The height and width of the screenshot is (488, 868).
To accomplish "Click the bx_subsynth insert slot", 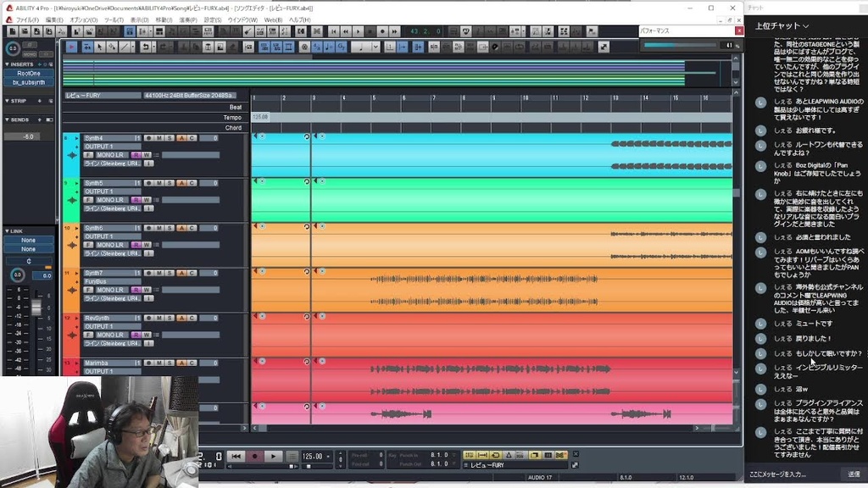I will coord(29,82).
